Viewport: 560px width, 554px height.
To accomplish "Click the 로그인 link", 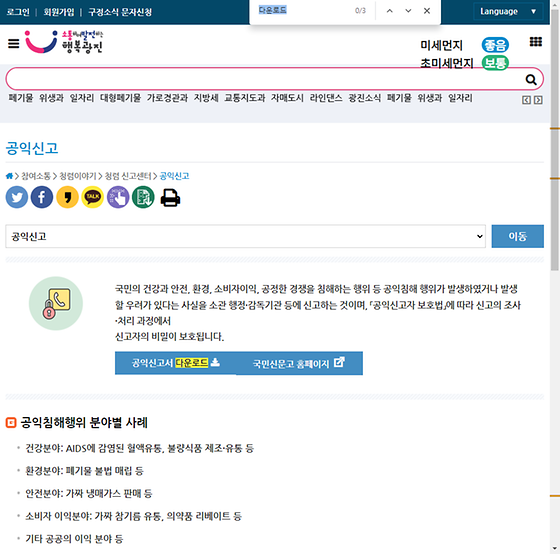I will click(18, 12).
